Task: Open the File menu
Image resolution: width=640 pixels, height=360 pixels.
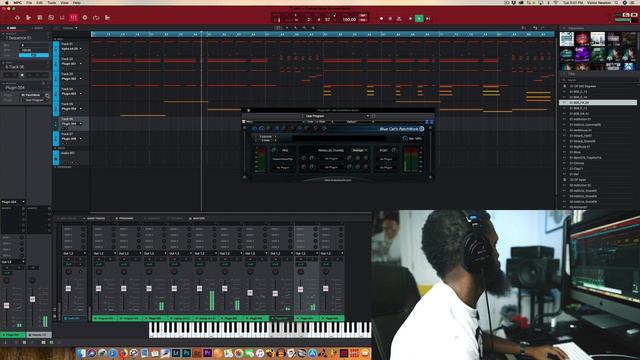Action: click(29, 2)
